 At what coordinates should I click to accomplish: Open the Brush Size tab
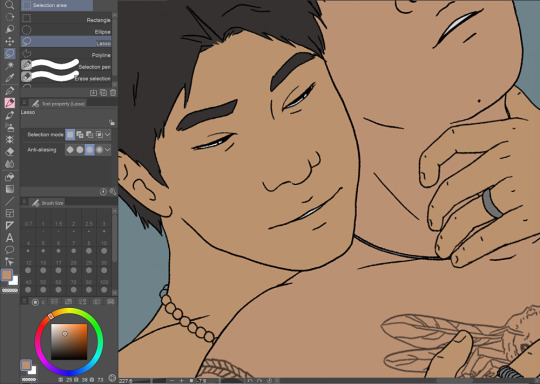[48, 203]
